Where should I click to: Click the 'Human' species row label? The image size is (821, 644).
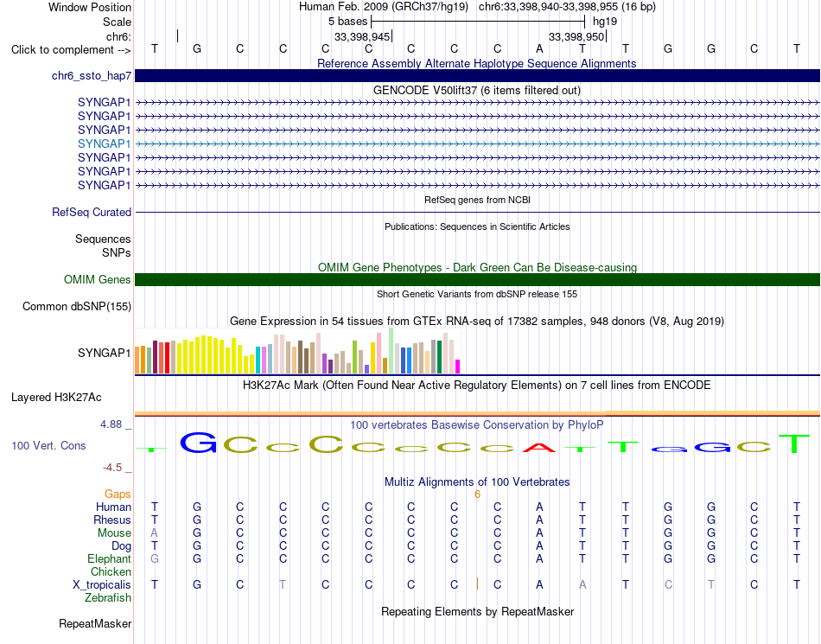(x=113, y=507)
